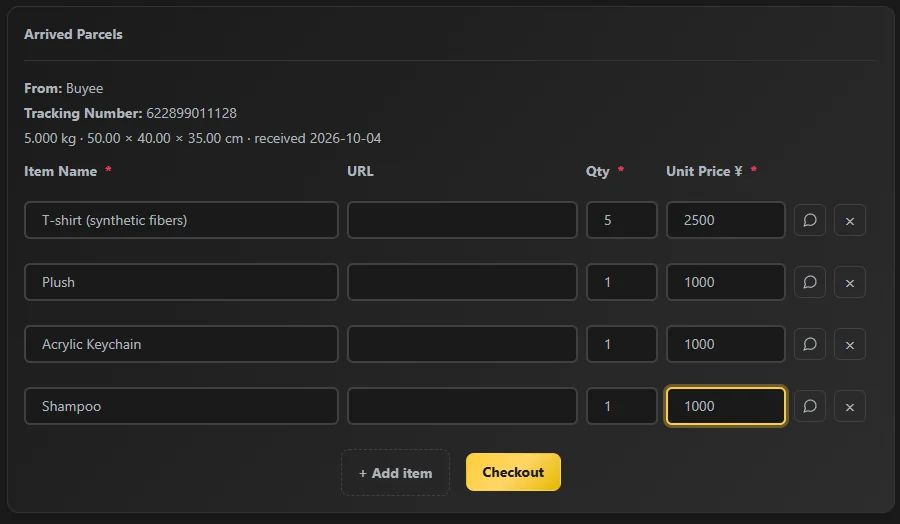Focus the URL field for Plush row

point(462,282)
